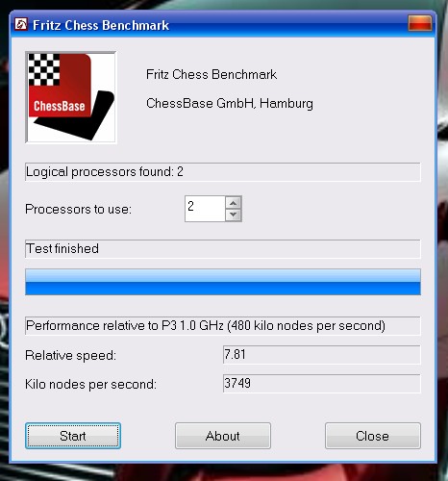Screen dimensions: 448x481
Task: Click the Fritz icon in title bar
Action: (x=21, y=25)
